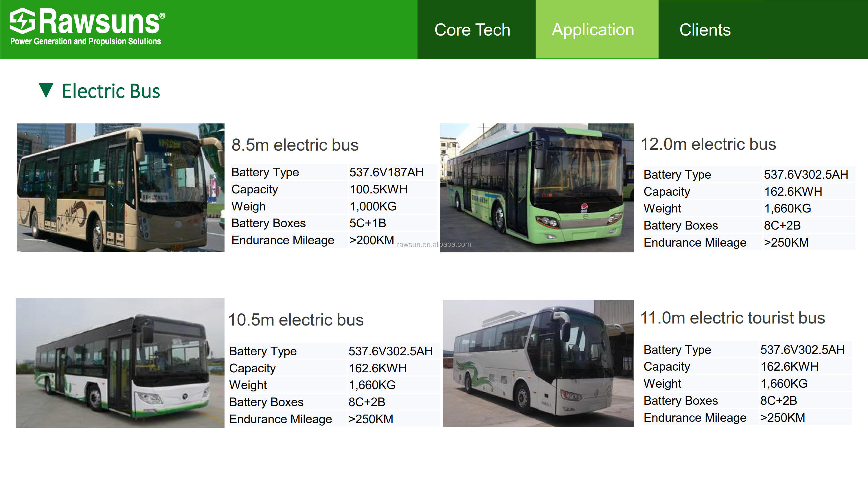The height and width of the screenshot is (488, 868).
Task: Select >250KM mileage of 10.5m bus
Action: [x=371, y=419]
